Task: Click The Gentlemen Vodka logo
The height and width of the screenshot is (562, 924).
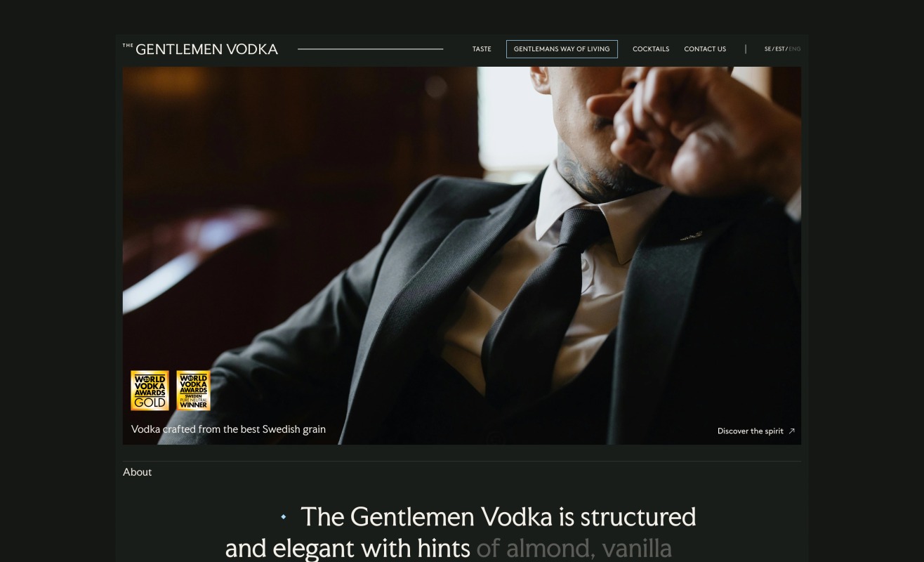Action: point(200,49)
